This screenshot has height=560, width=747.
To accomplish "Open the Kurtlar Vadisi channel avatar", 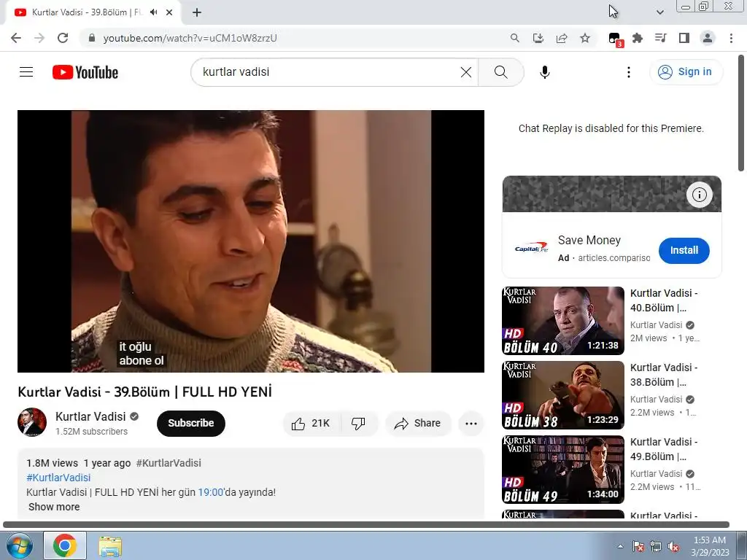I will tap(32, 422).
